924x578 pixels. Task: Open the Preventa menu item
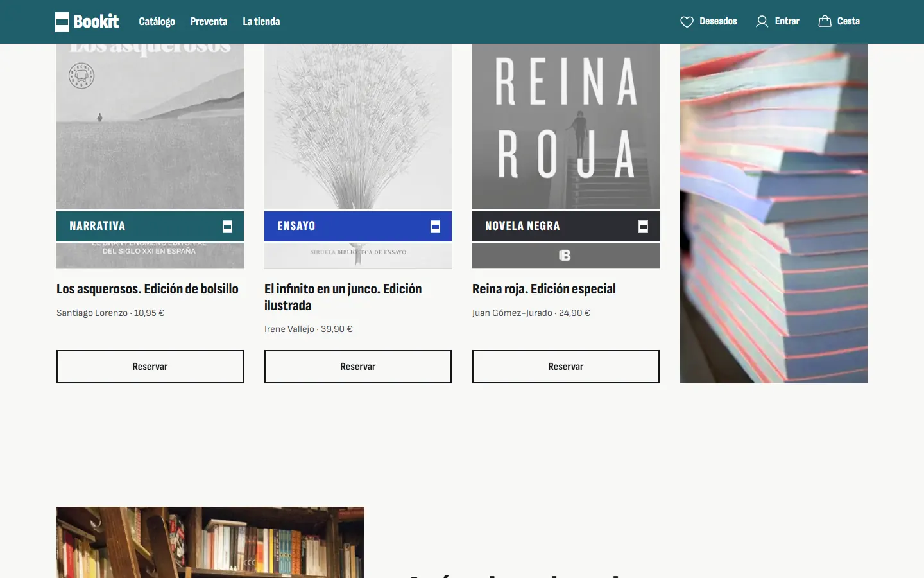(209, 21)
